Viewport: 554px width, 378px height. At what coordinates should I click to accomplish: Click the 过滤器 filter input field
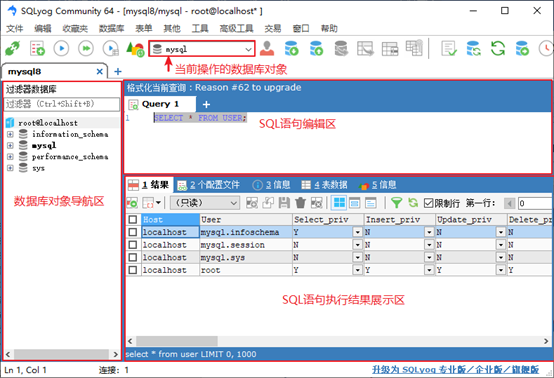point(62,104)
